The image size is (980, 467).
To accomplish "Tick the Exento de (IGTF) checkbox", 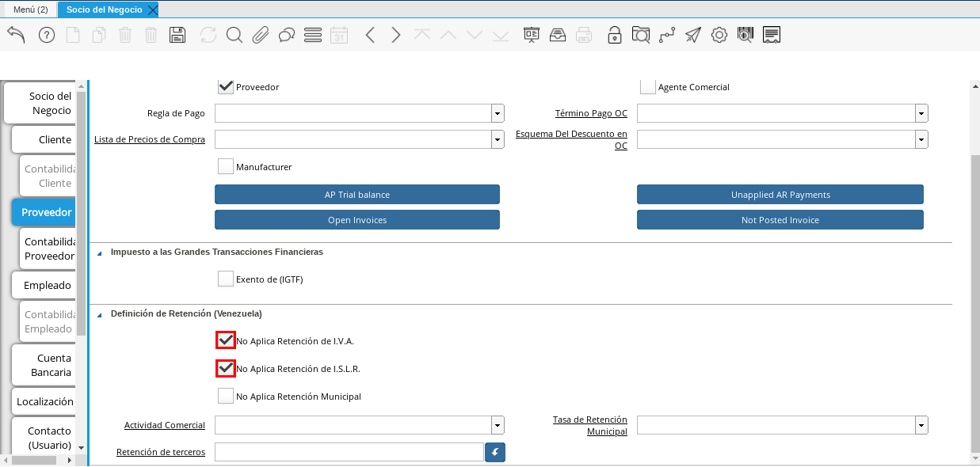I will click(226, 279).
